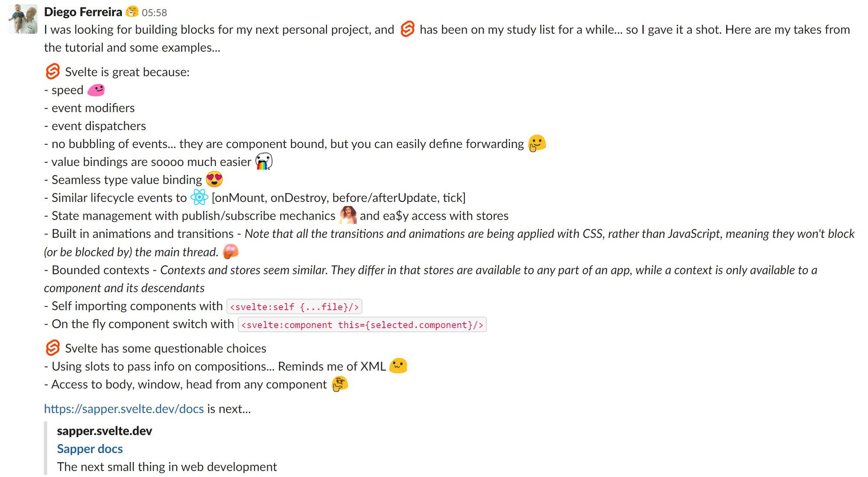Image resolution: width=868 pixels, height=477 pixels.
Task: Click Svelte logo before 'questionable choices'
Action: [x=53, y=348]
